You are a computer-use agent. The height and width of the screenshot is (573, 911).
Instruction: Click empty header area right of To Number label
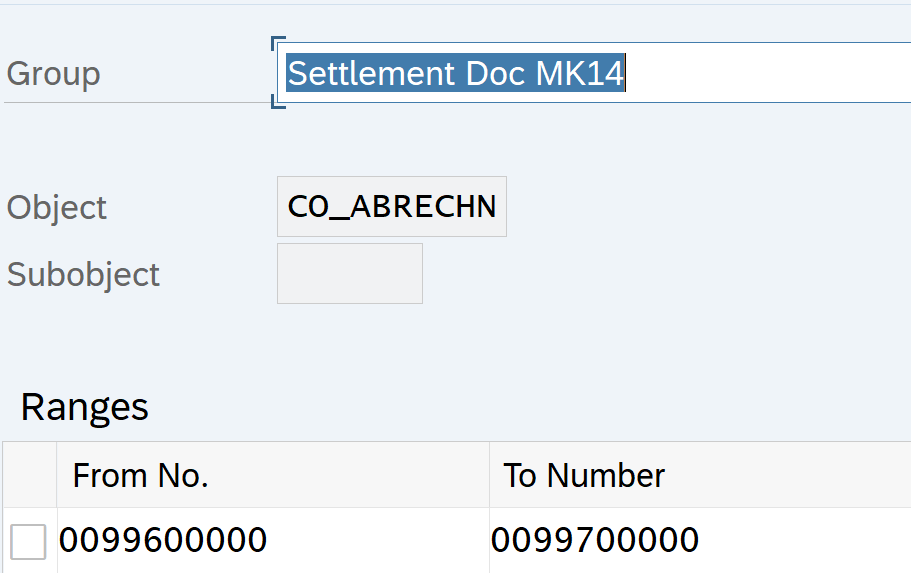(790, 476)
